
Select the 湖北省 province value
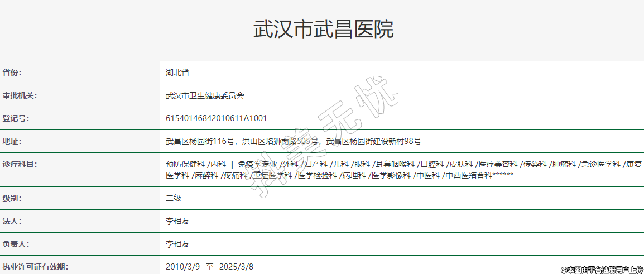(177, 73)
